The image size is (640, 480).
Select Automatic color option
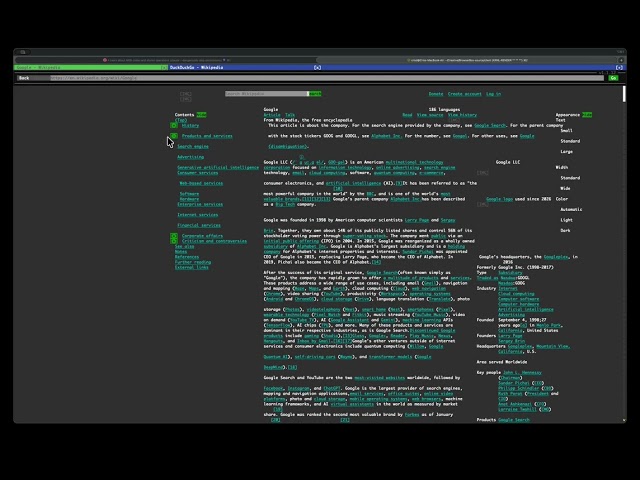tap(571, 209)
